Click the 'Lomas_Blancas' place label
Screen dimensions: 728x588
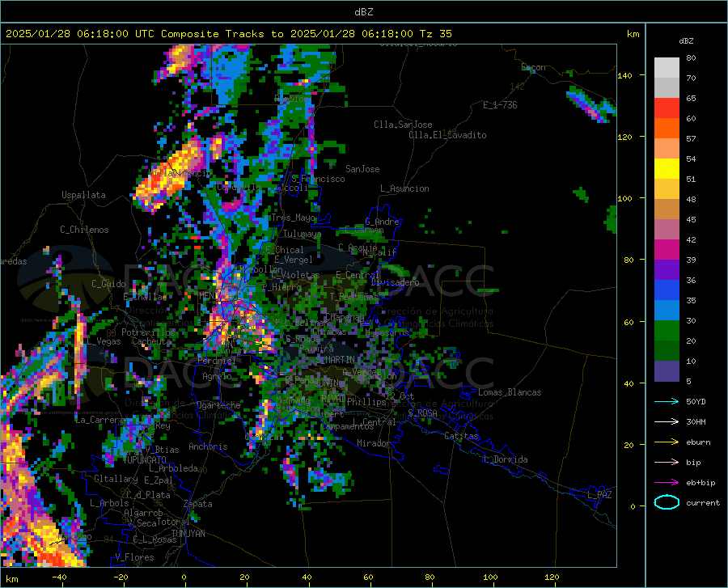coord(510,392)
